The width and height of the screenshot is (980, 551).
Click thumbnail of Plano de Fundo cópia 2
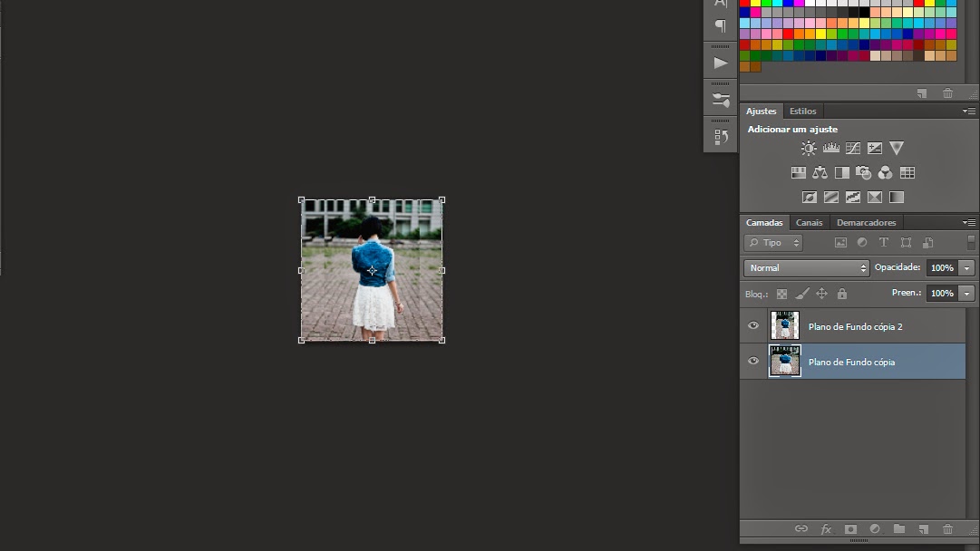click(x=784, y=325)
